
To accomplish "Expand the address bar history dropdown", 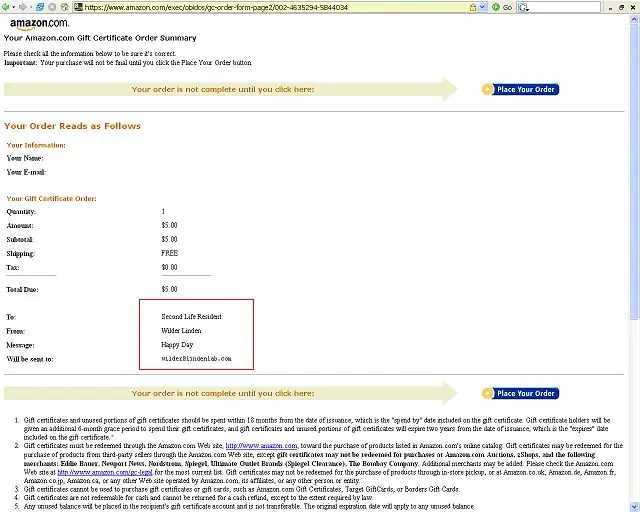I will (483, 7).
